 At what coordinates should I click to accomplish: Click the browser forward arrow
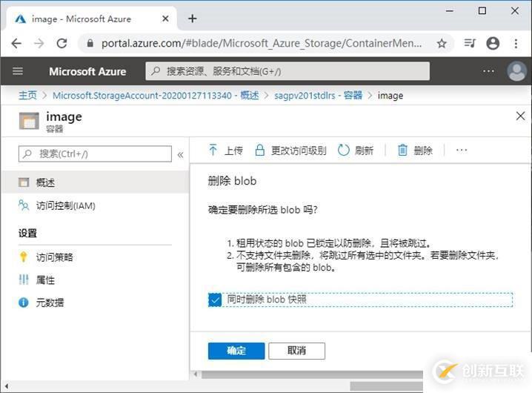click(x=39, y=44)
